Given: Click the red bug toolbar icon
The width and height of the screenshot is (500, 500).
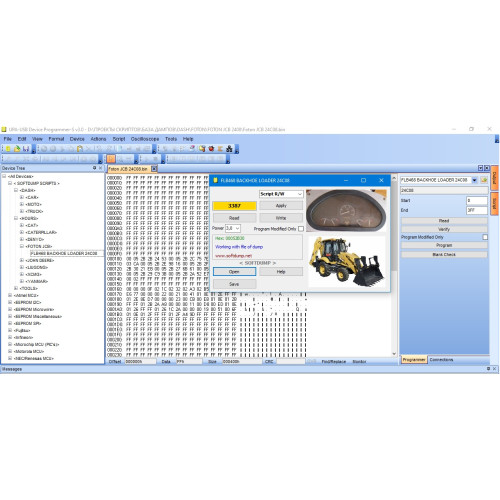Looking at the screenshot, I should [x=211, y=149].
